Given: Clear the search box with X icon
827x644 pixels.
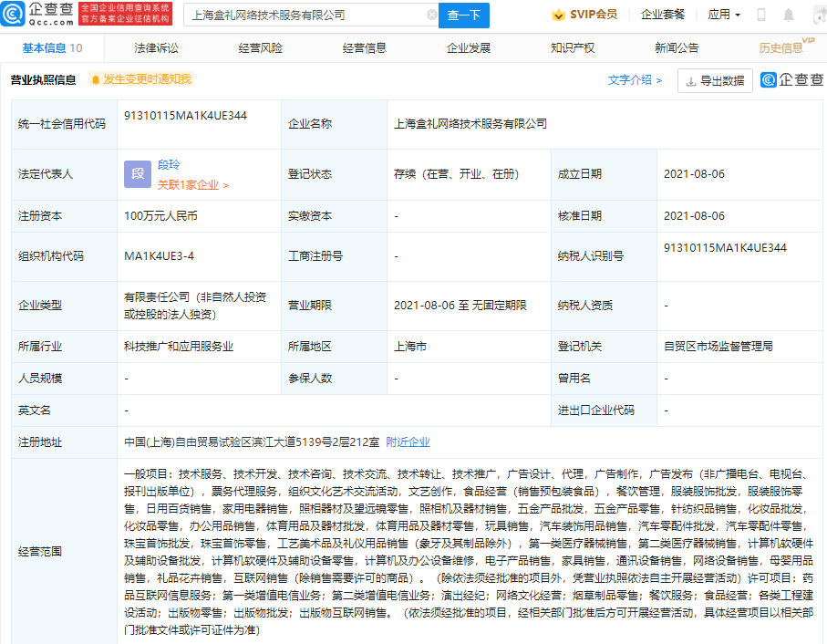Looking at the screenshot, I should [x=431, y=15].
